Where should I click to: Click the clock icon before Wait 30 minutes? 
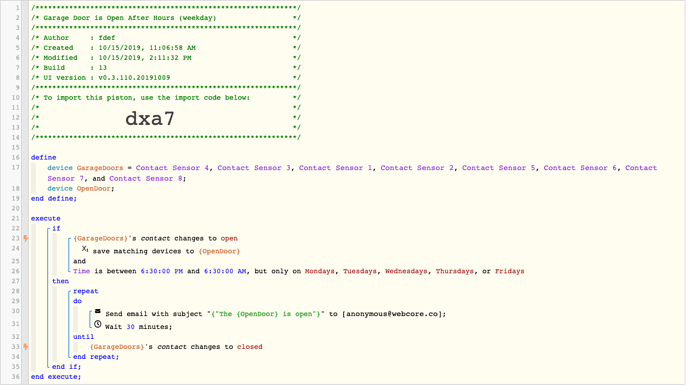pyautogui.click(x=98, y=324)
